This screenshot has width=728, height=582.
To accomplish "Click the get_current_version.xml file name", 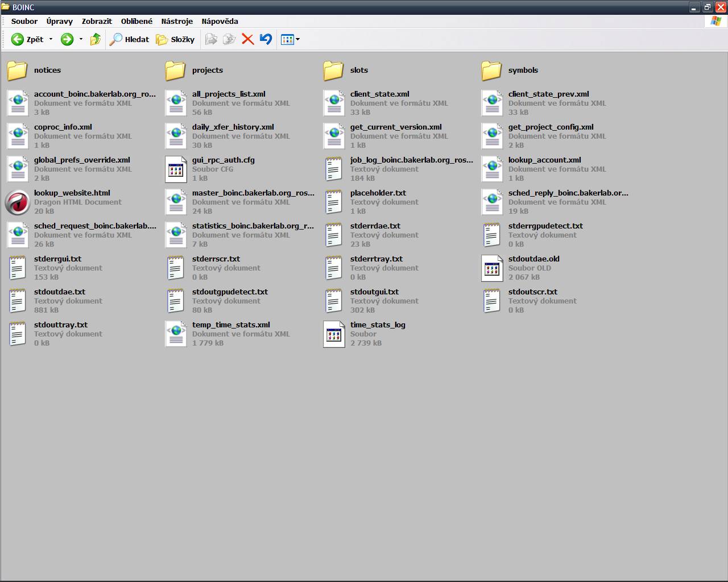I will click(x=396, y=127).
